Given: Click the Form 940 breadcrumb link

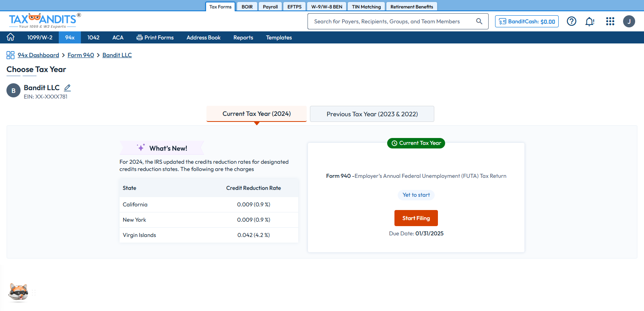Looking at the screenshot, I should point(80,55).
